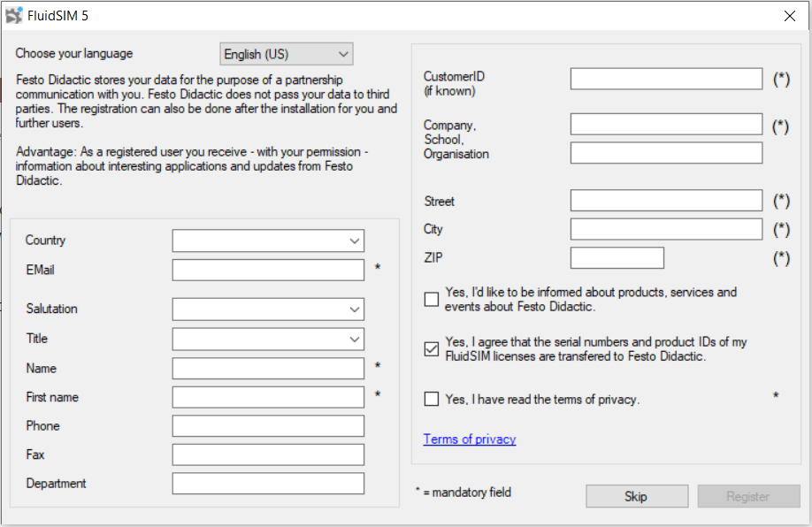Click into the Street text field

(x=666, y=201)
